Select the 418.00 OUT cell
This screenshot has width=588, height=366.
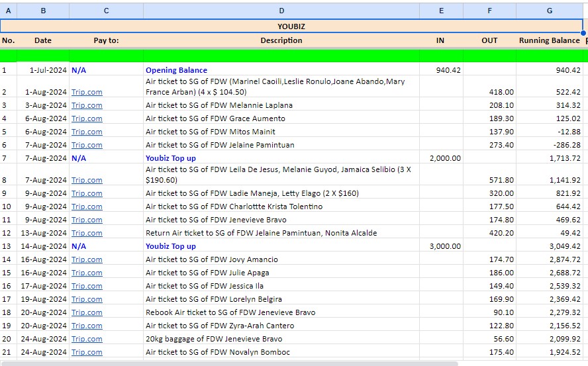tap(489, 87)
